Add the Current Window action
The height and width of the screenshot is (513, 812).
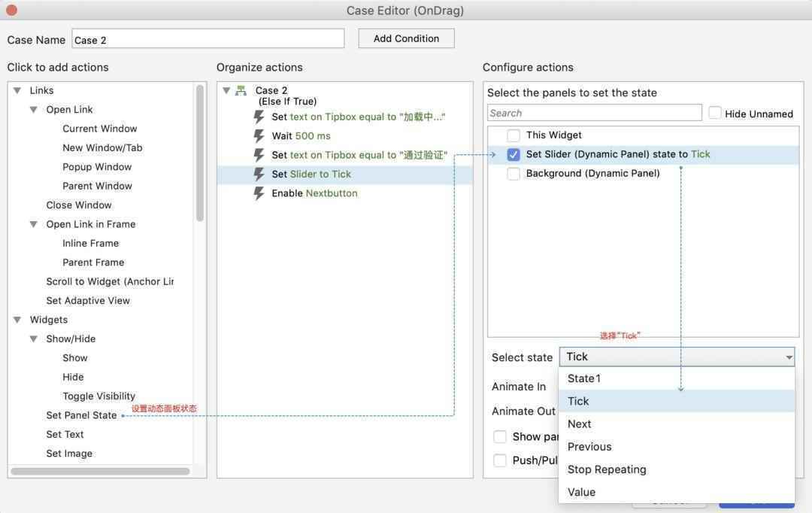click(x=100, y=129)
